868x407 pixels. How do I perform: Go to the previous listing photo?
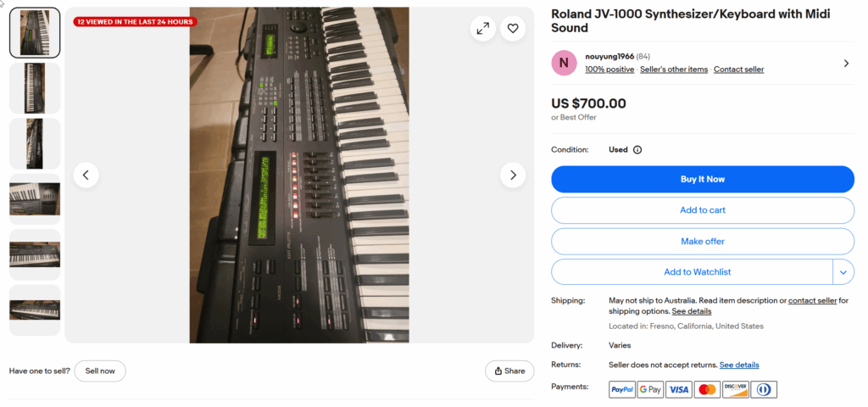tap(86, 176)
